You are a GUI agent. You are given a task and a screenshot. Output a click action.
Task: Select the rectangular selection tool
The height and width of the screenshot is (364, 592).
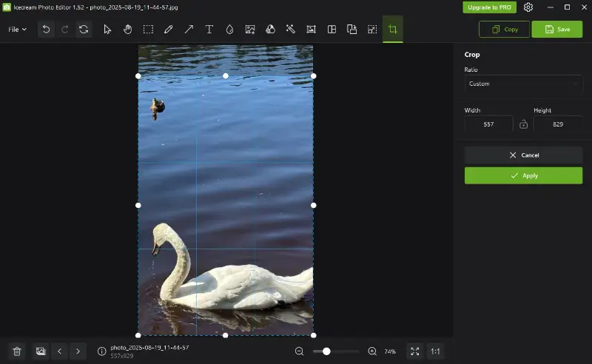148,30
